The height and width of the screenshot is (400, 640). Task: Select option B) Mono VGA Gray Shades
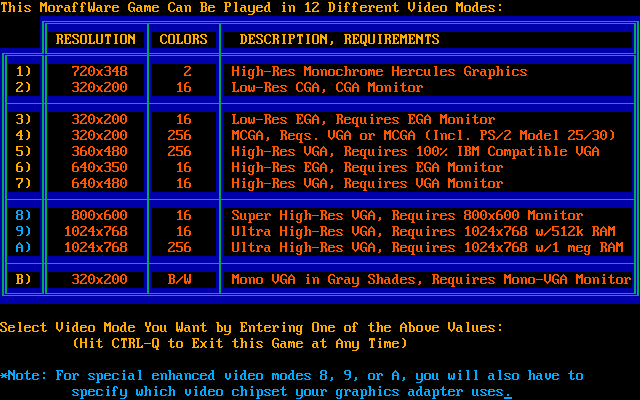pos(24,280)
